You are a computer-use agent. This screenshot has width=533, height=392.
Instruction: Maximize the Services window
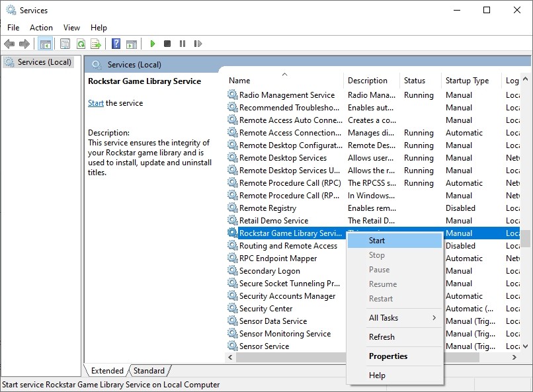(x=487, y=10)
